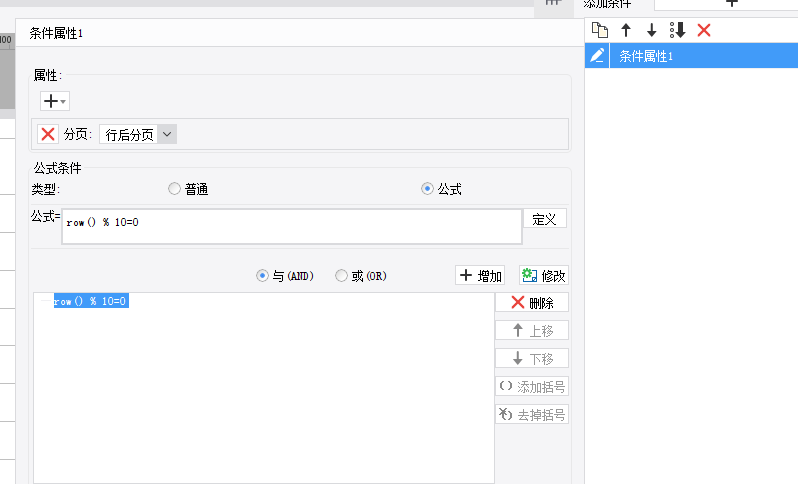The height and width of the screenshot is (484, 798).
Task: Click the 修改 modify button
Action: 543,275
